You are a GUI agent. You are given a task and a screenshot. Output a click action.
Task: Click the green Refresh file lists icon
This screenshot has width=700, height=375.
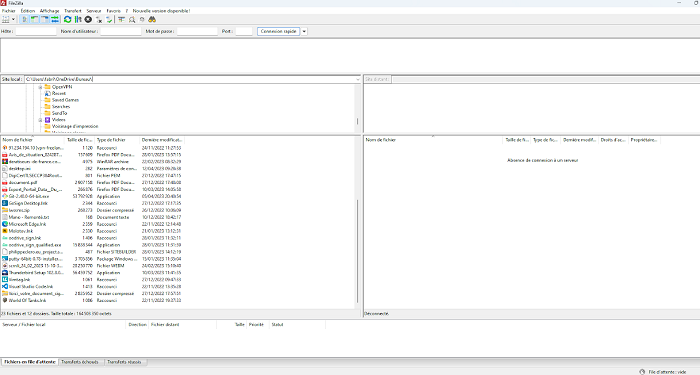point(67,20)
